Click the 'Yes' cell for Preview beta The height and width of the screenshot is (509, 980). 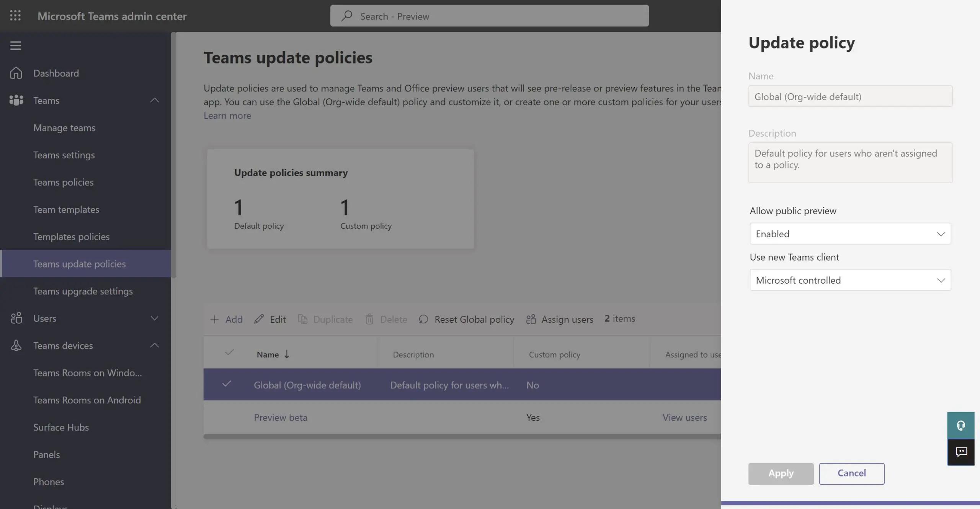533,417
